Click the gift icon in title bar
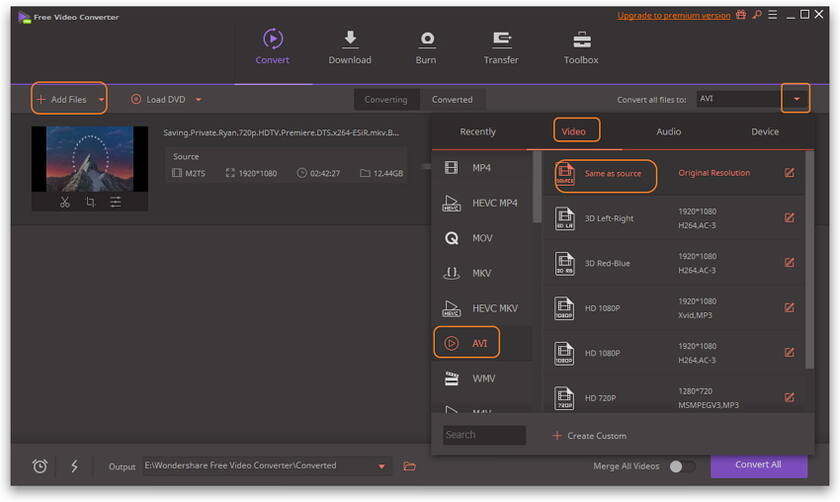The image size is (840, 502). (x=741, y=14)
